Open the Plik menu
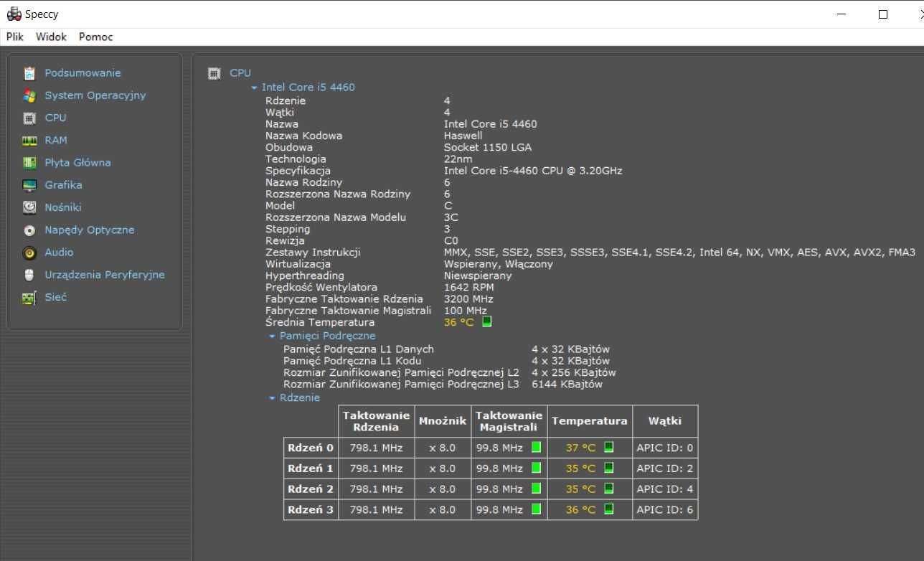 tap(15, 37)
